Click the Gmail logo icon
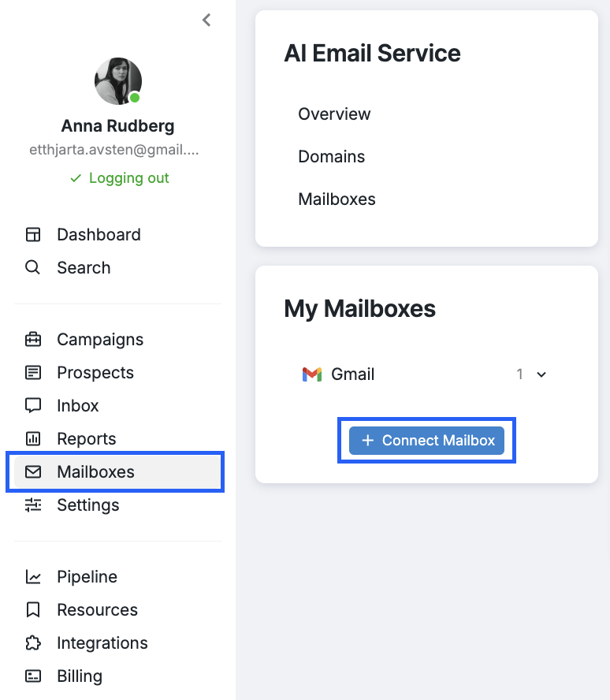Viewport: 610px width, 700px height. [312, 374]
